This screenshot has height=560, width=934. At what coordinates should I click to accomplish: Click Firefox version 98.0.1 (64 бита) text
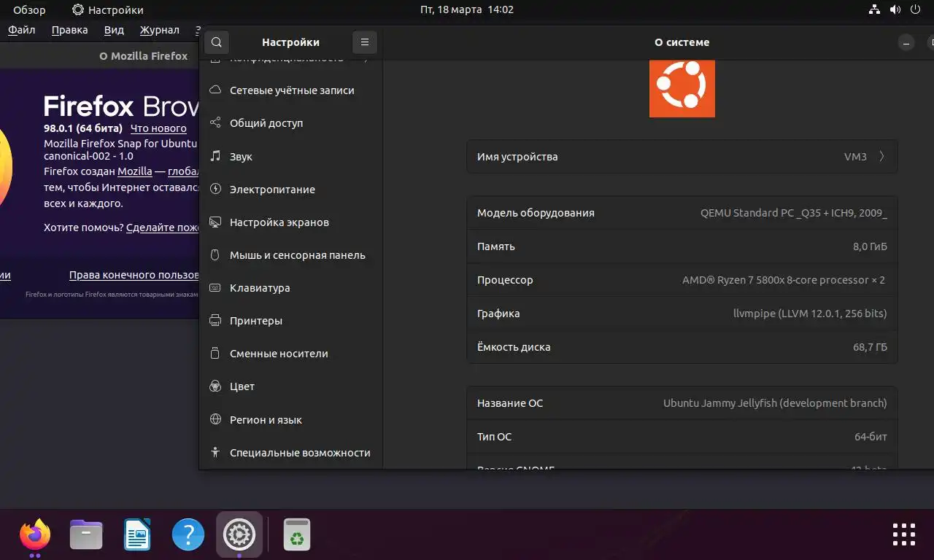pyautogui.click(x=83, y=128)
